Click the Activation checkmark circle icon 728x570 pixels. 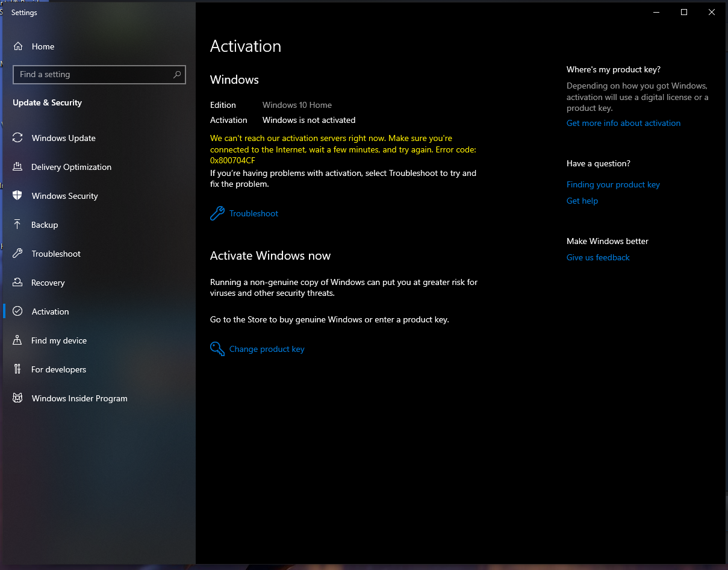coord(18,312)
